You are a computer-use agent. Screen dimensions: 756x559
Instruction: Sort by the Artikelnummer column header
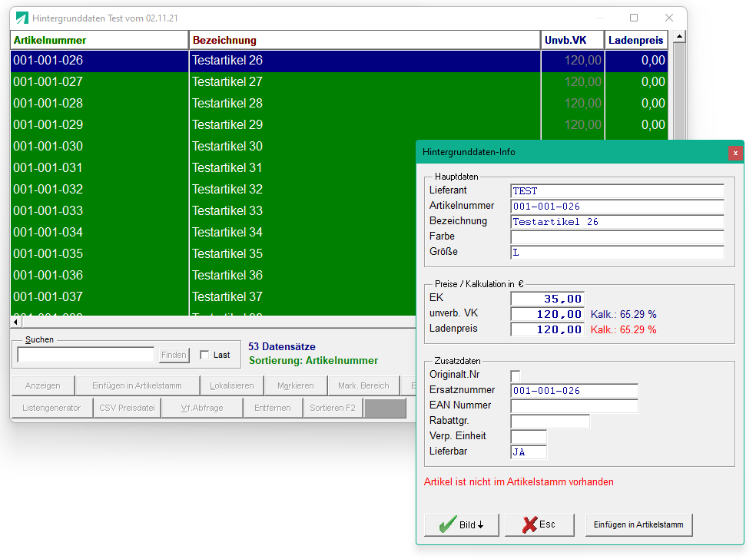click(x=99, y=41)
